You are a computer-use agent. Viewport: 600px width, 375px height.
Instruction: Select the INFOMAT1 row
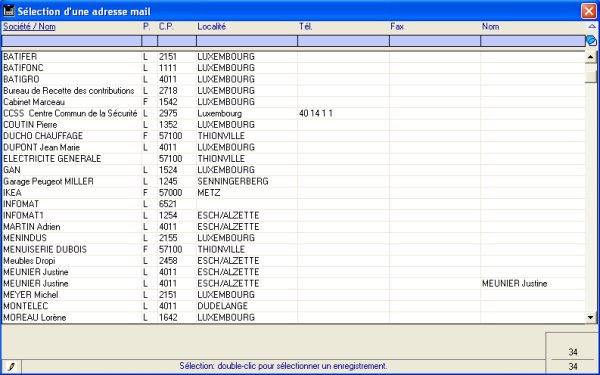coord(293,215)
